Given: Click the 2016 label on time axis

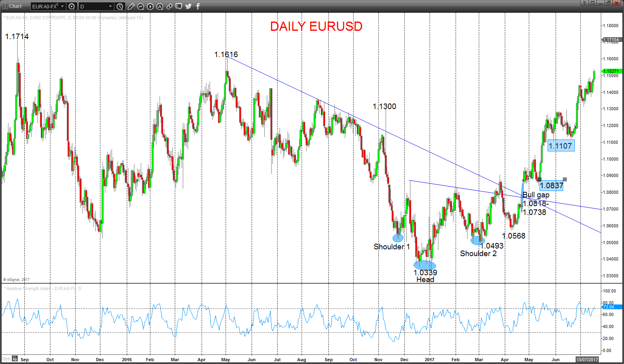Looking at the screenshot, I should [x=127, y=360].
